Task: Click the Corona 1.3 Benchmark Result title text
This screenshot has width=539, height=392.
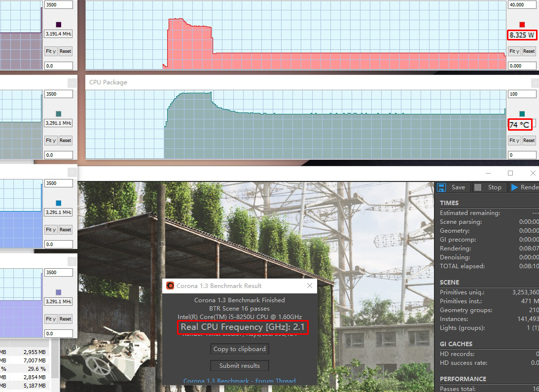Action: tap(219, 286)
